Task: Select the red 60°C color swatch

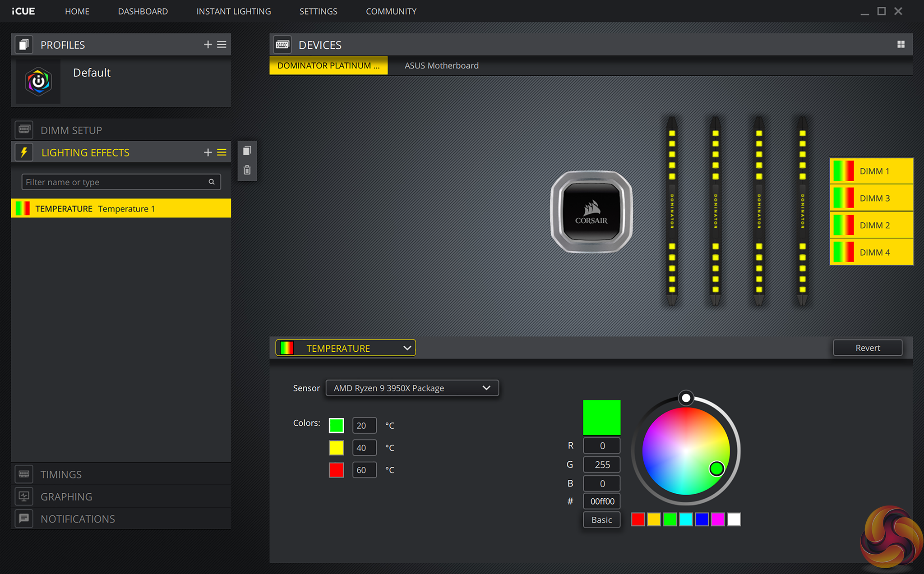Action: (x=336, y=470)
